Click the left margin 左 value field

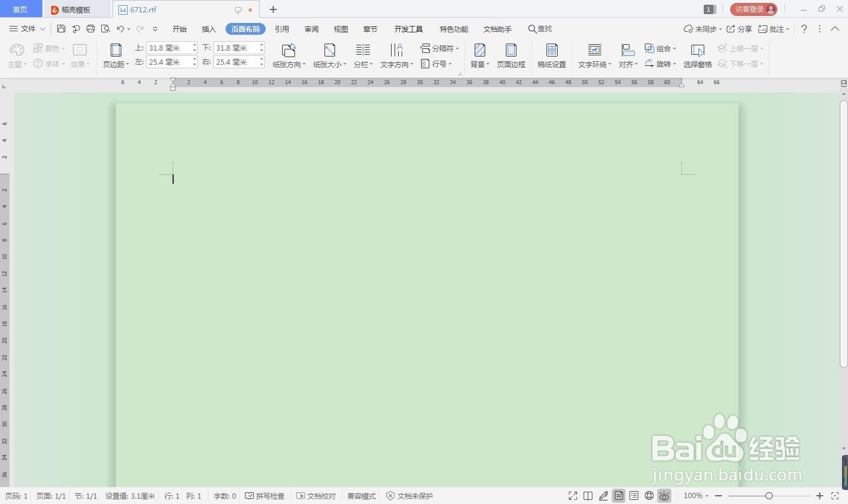click(x=168, y=62)
